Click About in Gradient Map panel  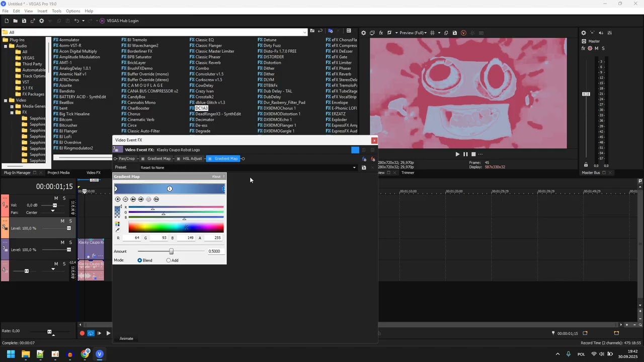point(216,176)
